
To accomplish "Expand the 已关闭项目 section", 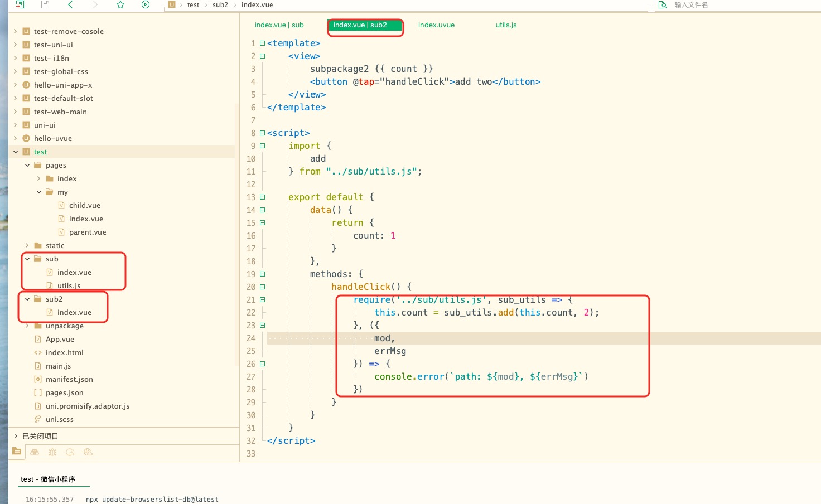I will click(x=16, y=436).
